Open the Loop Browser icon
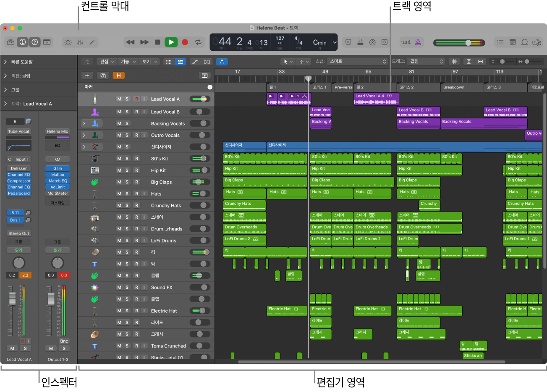Viewport: 547px width, 392px height. tap(525, 42)
